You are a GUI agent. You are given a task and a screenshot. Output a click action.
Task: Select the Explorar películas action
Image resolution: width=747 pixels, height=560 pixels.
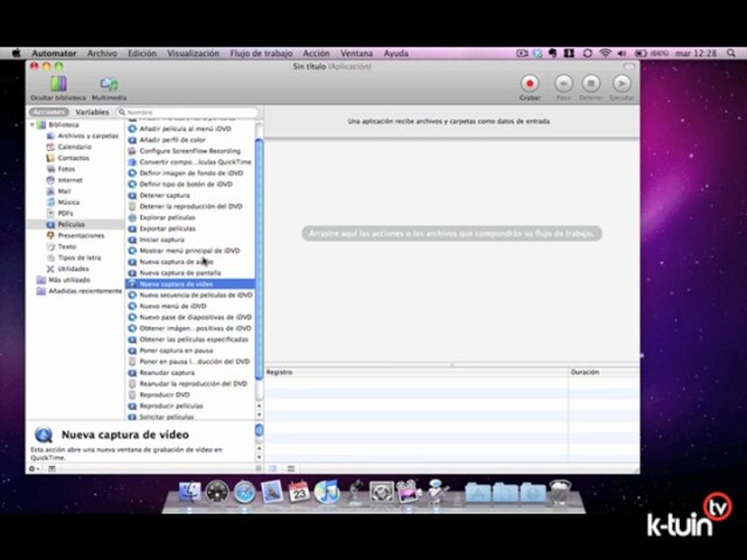tap(167, 217)
